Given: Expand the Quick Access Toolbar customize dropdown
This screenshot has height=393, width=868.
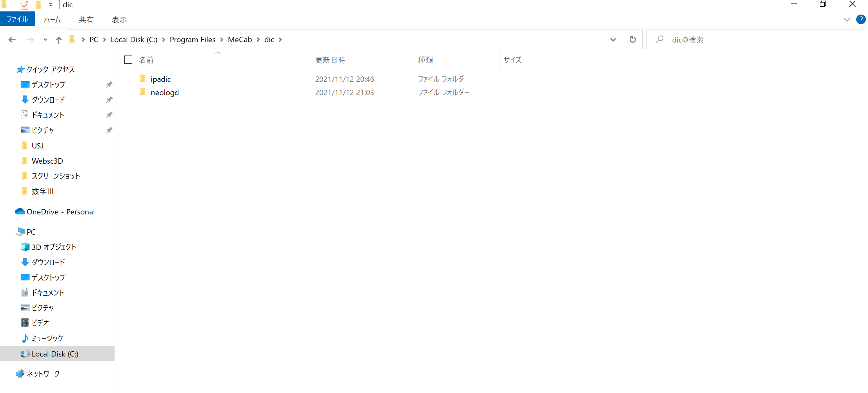Looking at the screenshot, I should coord(50,5).
